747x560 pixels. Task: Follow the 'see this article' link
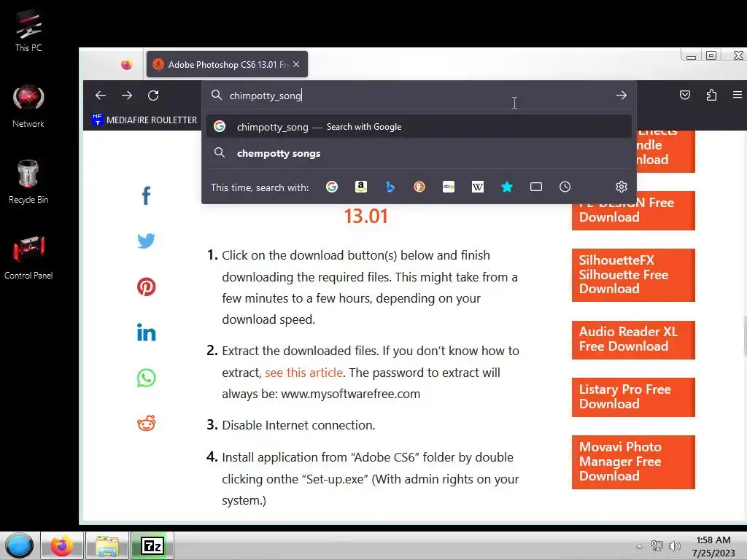304,373
